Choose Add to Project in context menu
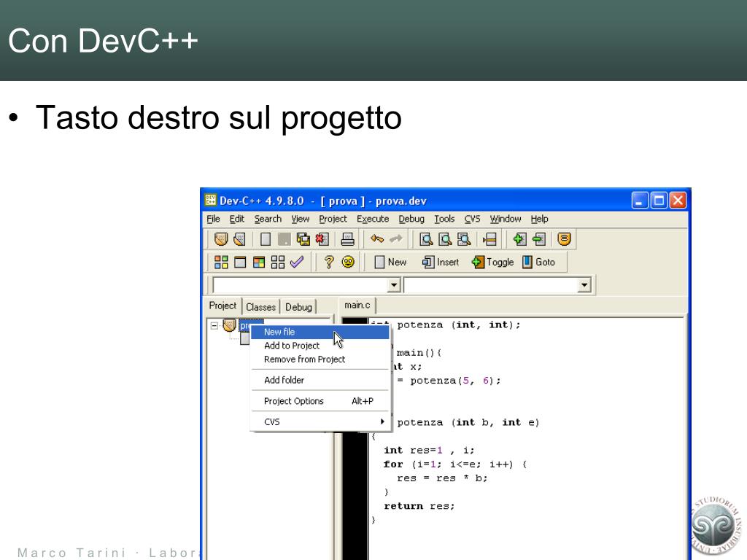Viewport: 747px width, 560px height. coord(320,346)
